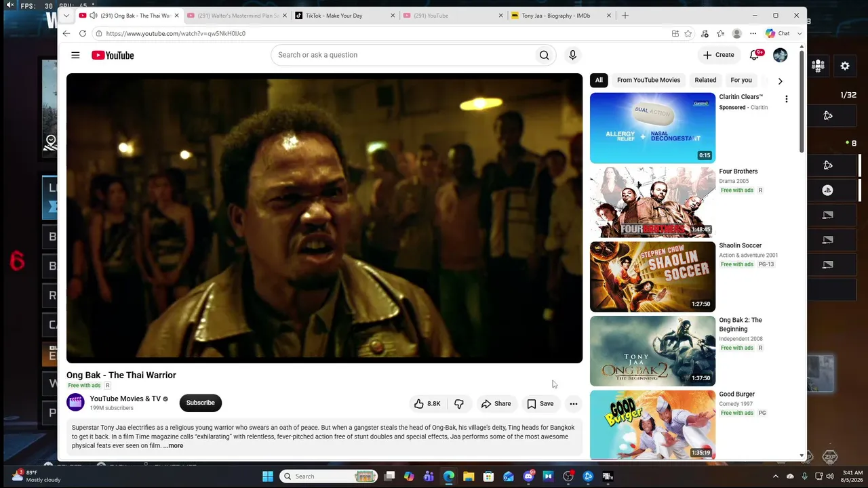Open the Favorites list in browser toolbar

[720, 33]
